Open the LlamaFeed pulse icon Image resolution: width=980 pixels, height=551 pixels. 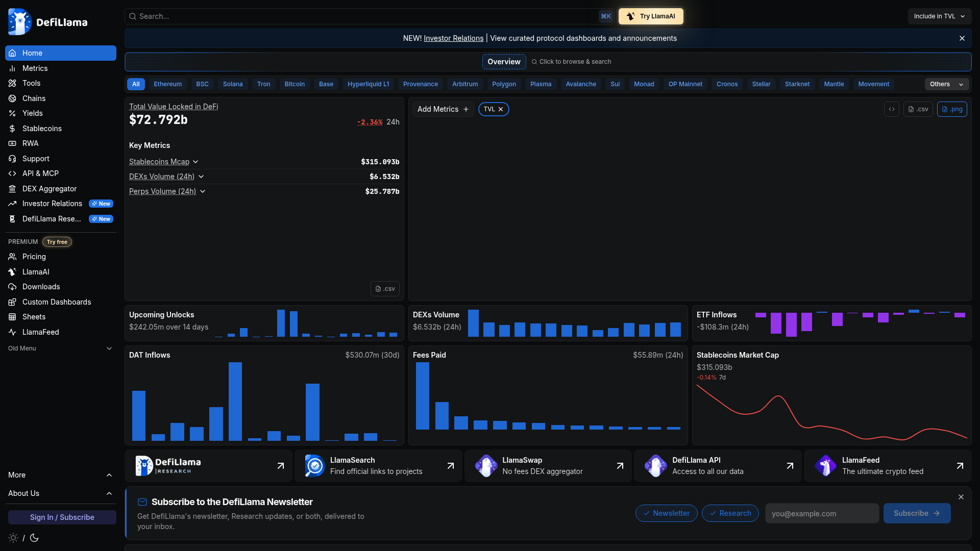[12, 332]
